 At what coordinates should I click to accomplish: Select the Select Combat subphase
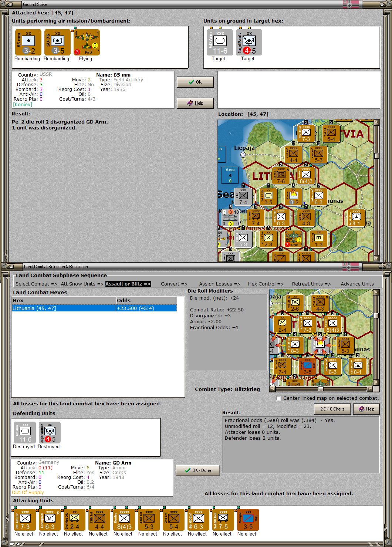point(36,284)
